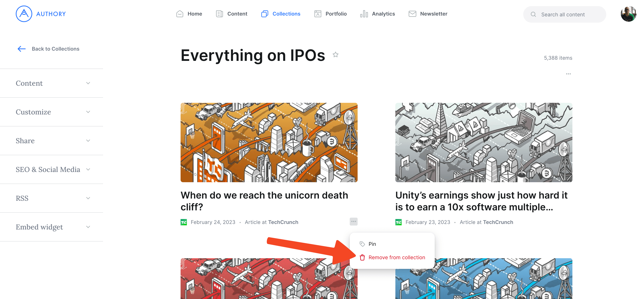Open the Portfolio navigation tab
The image size is (644, 299).
point(330,14)
